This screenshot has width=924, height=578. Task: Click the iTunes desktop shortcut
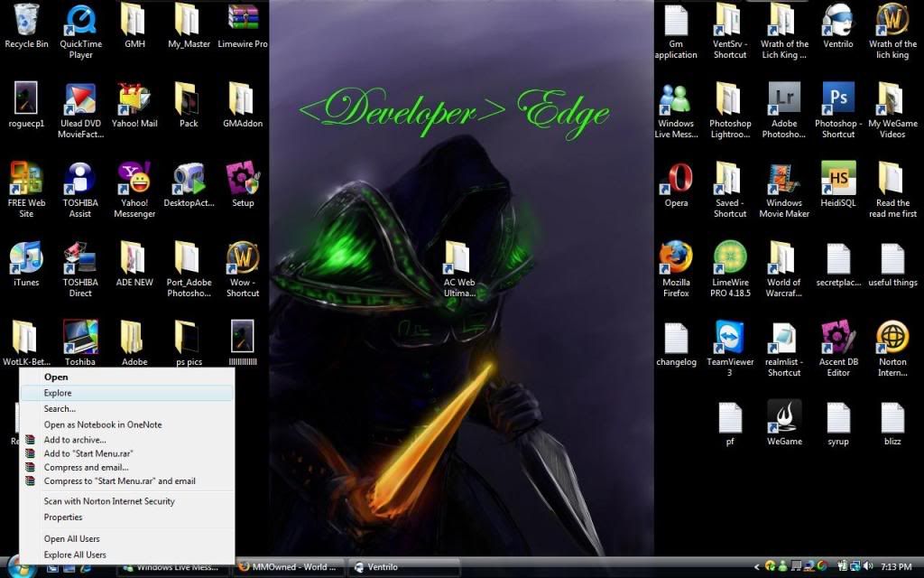click(x=26, y=257)
